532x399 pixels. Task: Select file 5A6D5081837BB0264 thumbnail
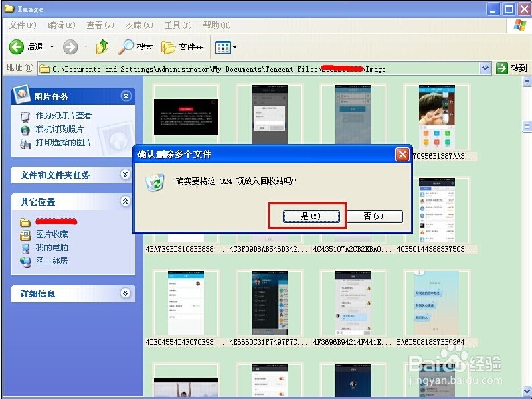(x=437, y=303)
